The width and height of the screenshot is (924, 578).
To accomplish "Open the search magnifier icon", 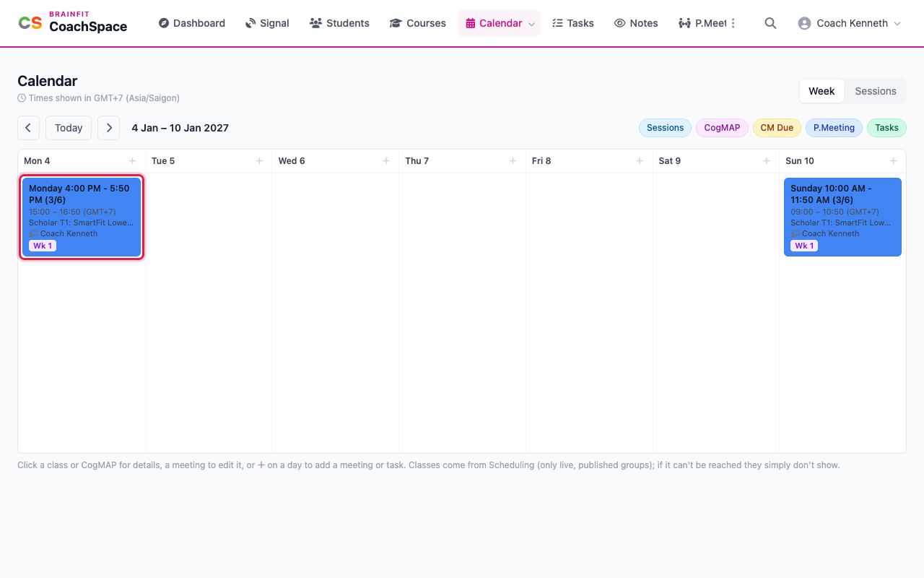I will [770, 23].
